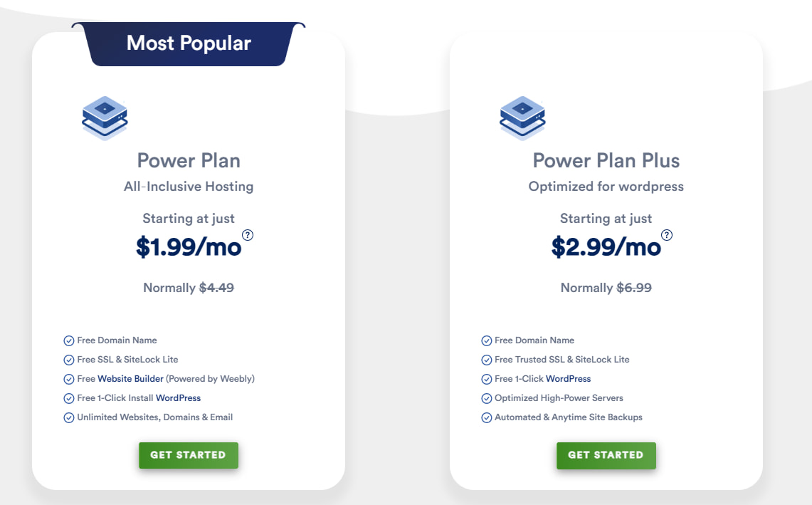The width and height of the screenshot is (812, 505).
Task: Click the help icon beside $1.99/mo
Action: 248,235
